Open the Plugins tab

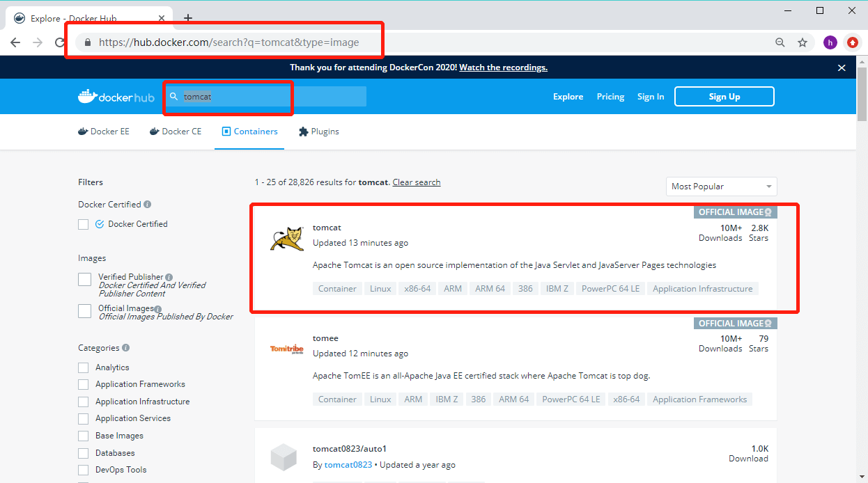click(319, 132)
